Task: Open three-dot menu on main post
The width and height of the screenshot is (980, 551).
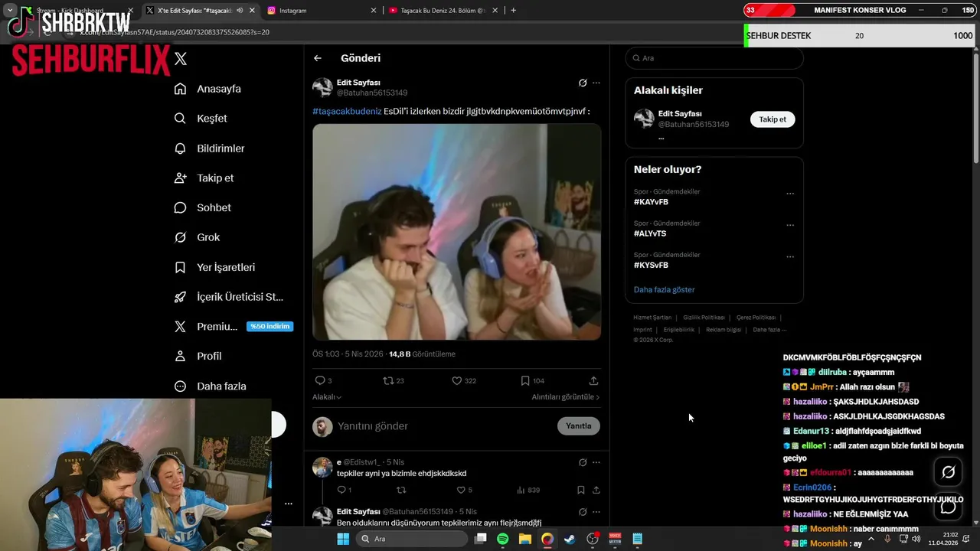Action: [596, 83]
